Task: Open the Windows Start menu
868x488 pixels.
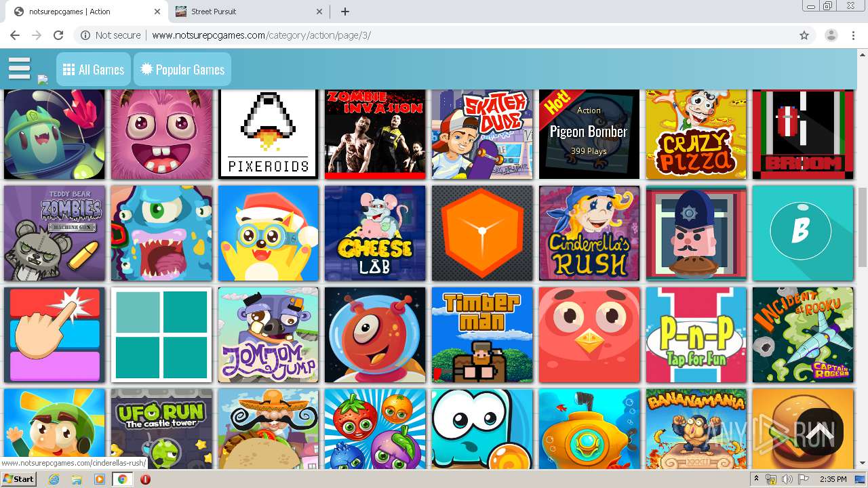Action: [19, 479]
